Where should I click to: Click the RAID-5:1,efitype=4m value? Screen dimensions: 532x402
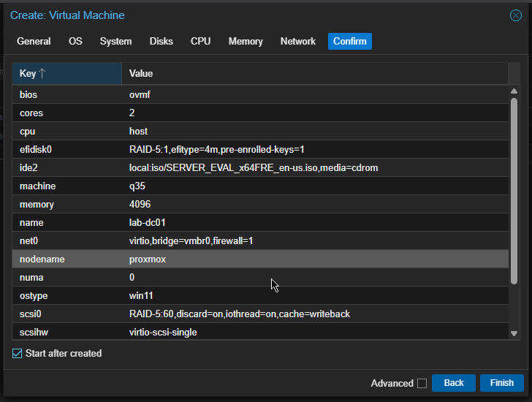(x=315, y=150)
